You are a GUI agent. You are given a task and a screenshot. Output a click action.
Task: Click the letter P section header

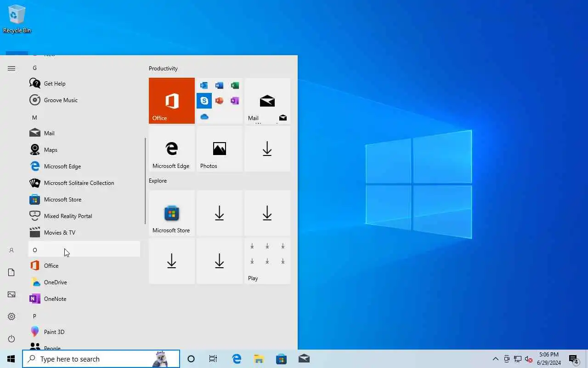tap(84, 316)
